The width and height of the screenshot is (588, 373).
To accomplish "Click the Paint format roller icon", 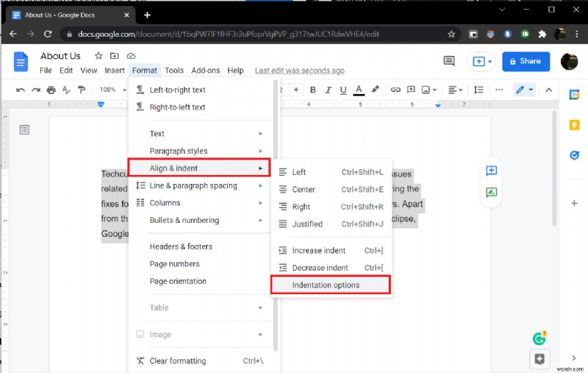I will tap(82, 90).
